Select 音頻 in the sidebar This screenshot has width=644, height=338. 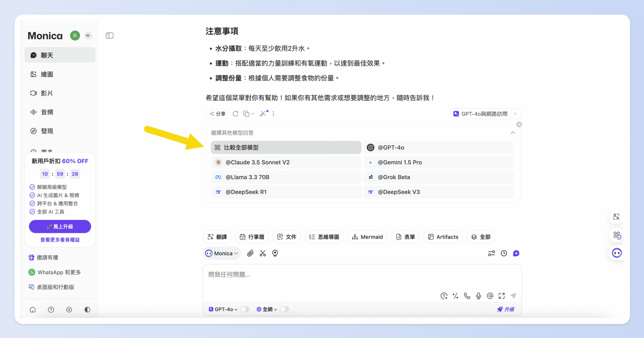pos(60,112)
